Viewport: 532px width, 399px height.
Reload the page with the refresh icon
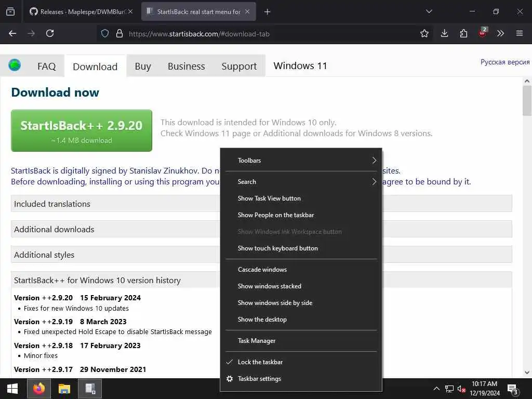(50, 33)
